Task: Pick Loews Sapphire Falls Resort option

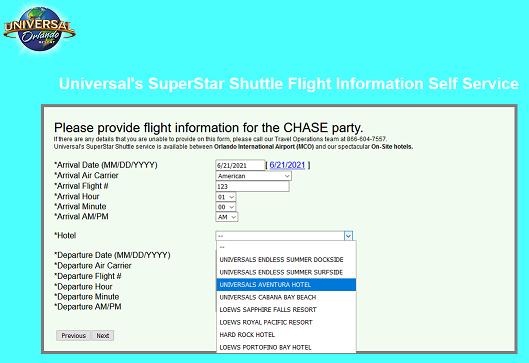Action: click(x=286, y=309)
